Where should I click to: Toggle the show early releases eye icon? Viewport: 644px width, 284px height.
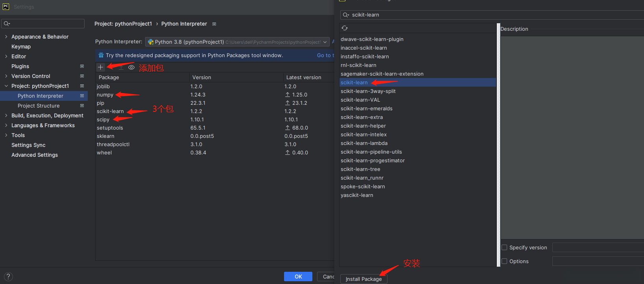(x=131, y=67)
